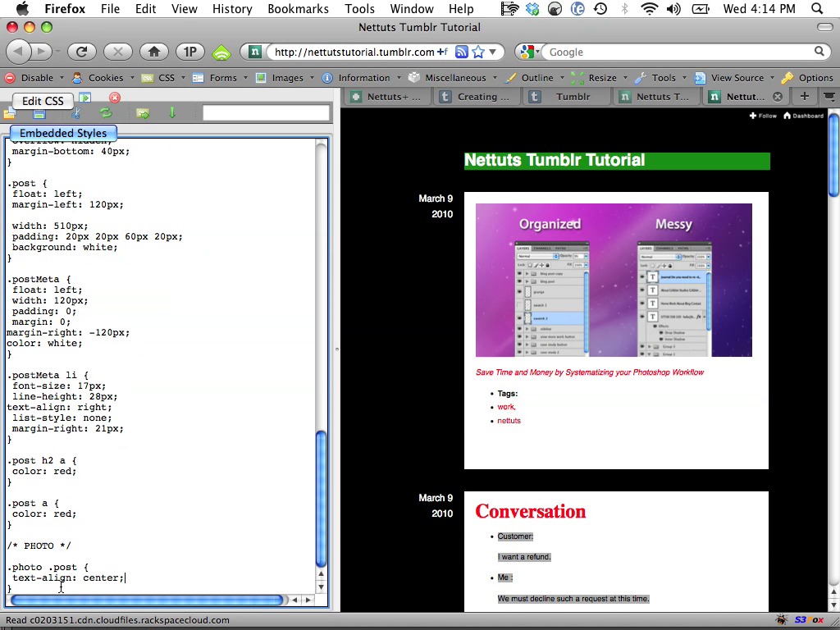Screen dimensions: 840x630
Task: Click the green refresh arrows in Edit CSS
Action: point(106,113)
